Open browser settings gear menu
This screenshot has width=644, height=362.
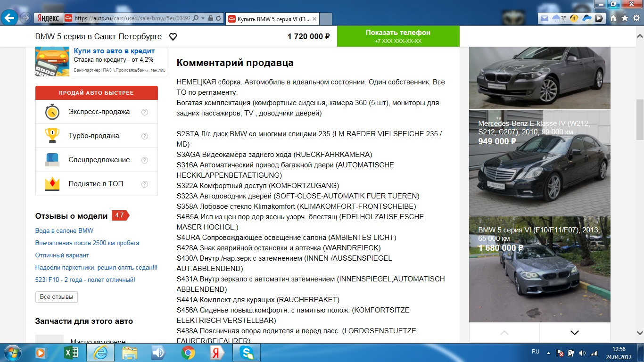coord(636,18)
